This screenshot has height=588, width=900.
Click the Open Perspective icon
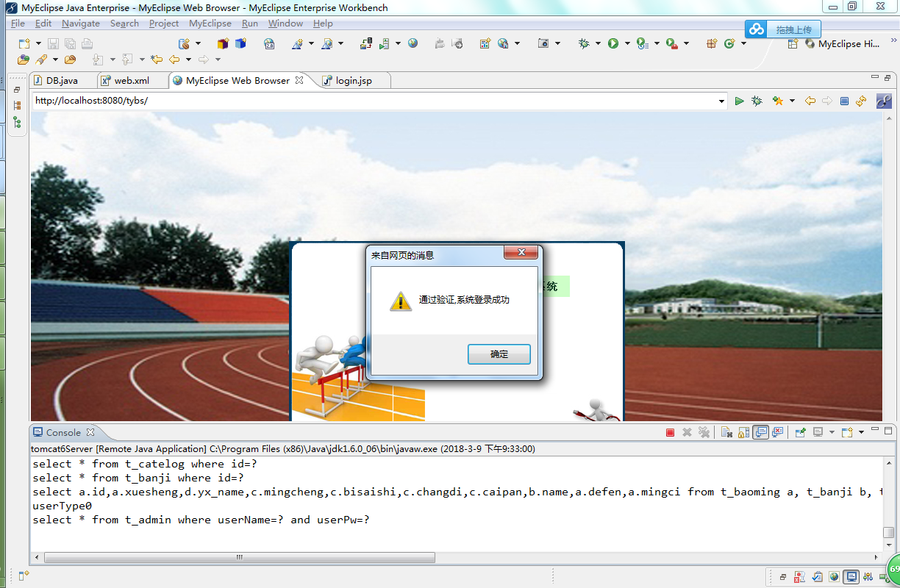[x=793, y=43]
